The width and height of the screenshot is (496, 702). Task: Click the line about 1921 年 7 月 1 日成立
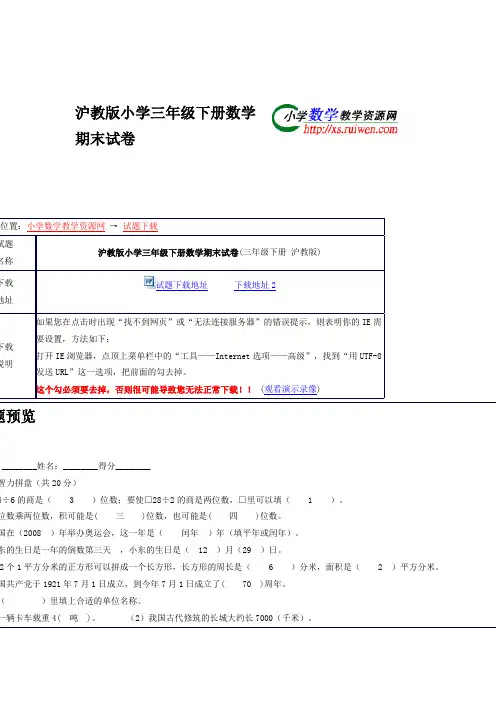pos(143,584)
